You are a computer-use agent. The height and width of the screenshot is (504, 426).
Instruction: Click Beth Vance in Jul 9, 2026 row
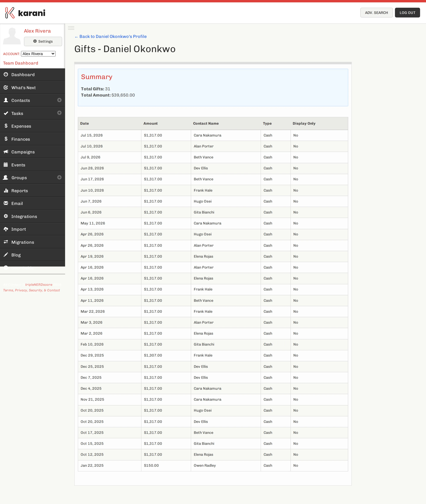(203, 157)
